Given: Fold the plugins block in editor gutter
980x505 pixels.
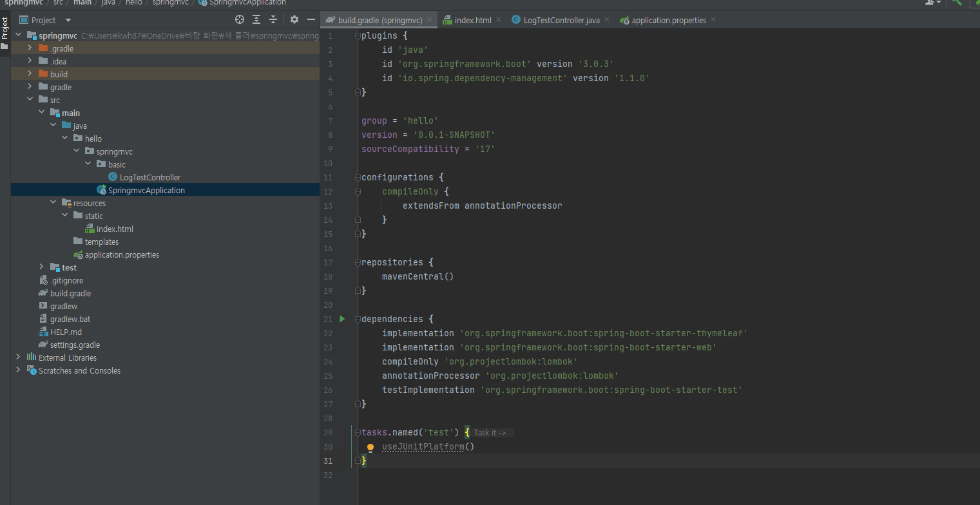Looking at the screenshot, I should tap(358, 35).
